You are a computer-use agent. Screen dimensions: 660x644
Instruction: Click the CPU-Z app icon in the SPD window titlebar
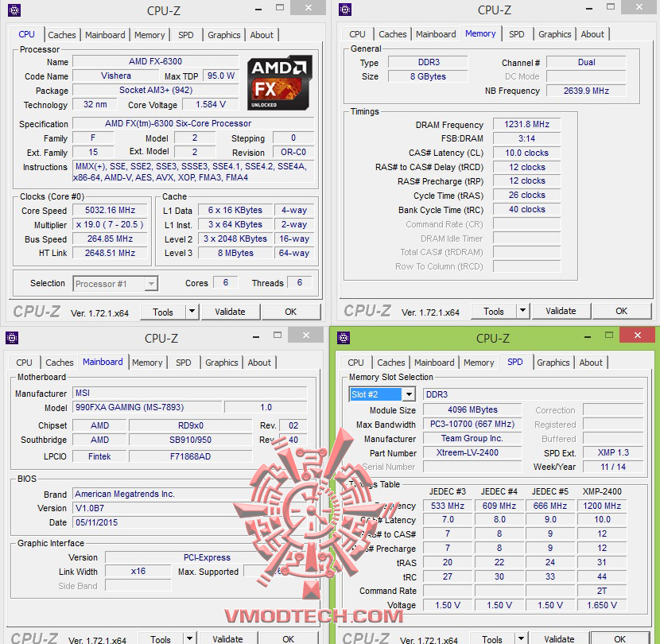point(344,338)
